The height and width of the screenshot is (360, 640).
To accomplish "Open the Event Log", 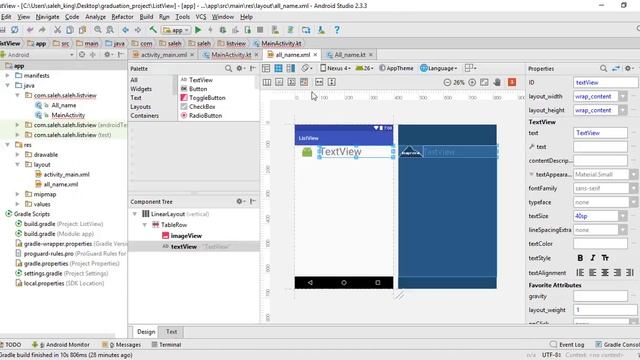I will pyautogui.click(x=567, y=344).
